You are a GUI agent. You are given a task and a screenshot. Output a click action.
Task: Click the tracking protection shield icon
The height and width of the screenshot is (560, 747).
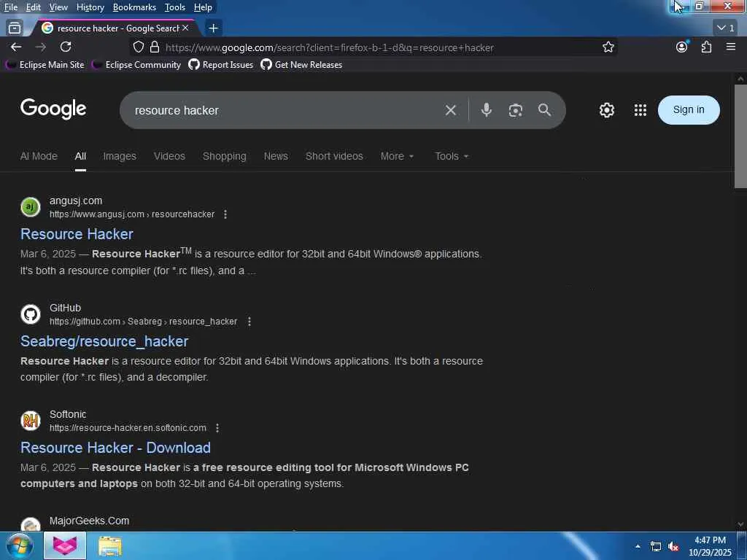[x=138, y=47]
